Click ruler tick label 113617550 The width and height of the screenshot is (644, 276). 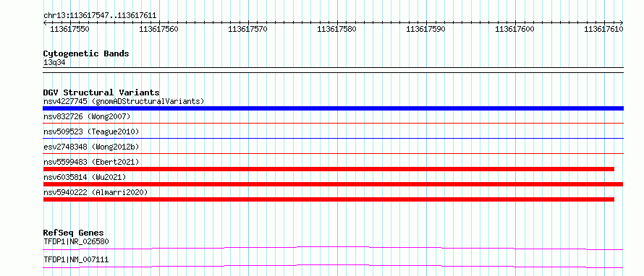point(69,29)
